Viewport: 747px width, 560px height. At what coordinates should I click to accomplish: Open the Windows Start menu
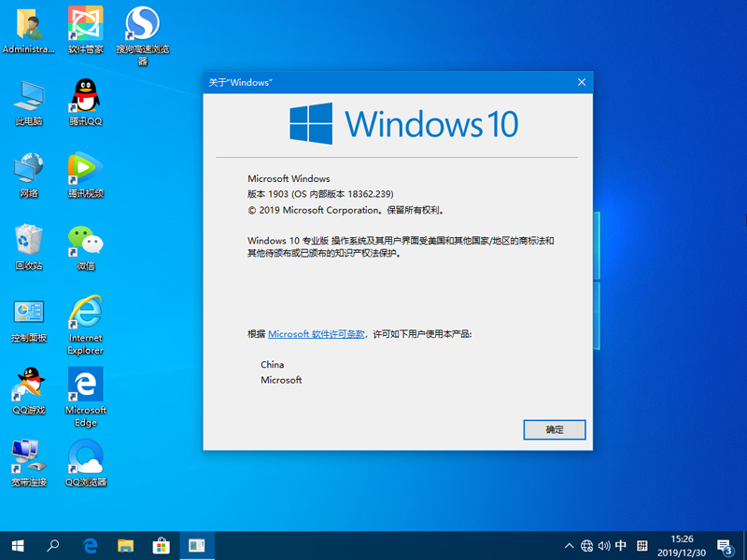18,545
